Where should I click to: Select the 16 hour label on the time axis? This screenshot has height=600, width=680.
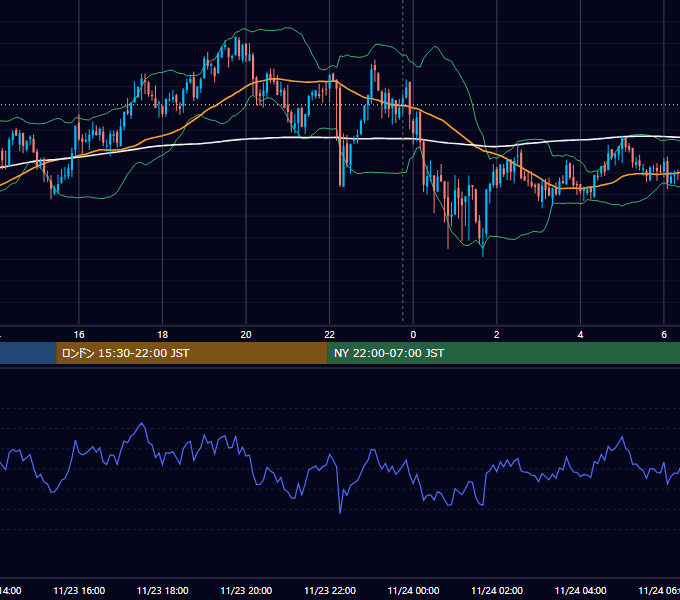pos(79,335)
